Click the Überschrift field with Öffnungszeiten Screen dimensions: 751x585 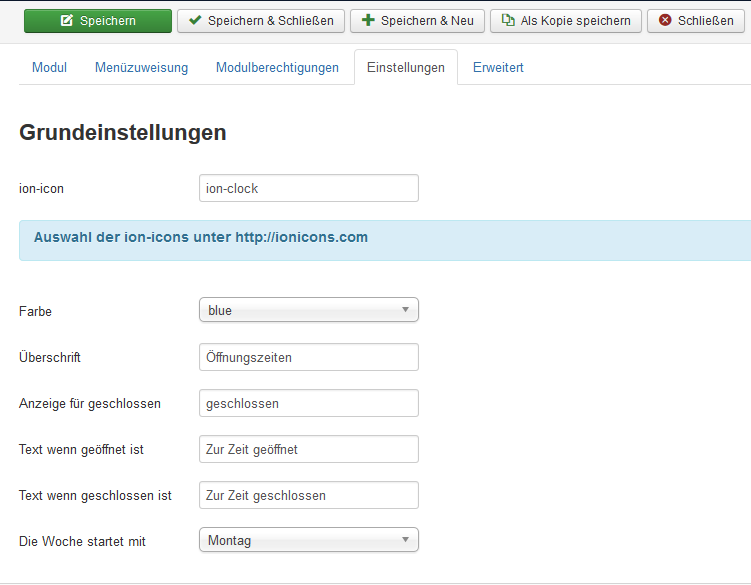309,357
